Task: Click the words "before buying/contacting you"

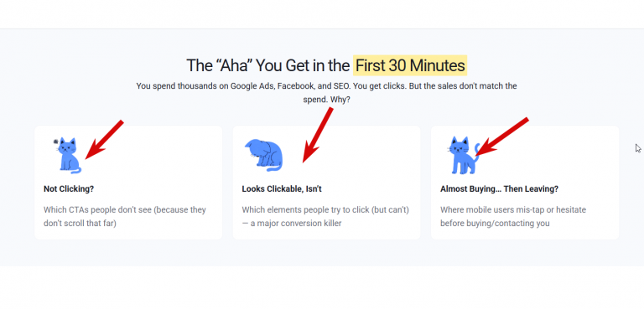Action: (x=495, y=224)
